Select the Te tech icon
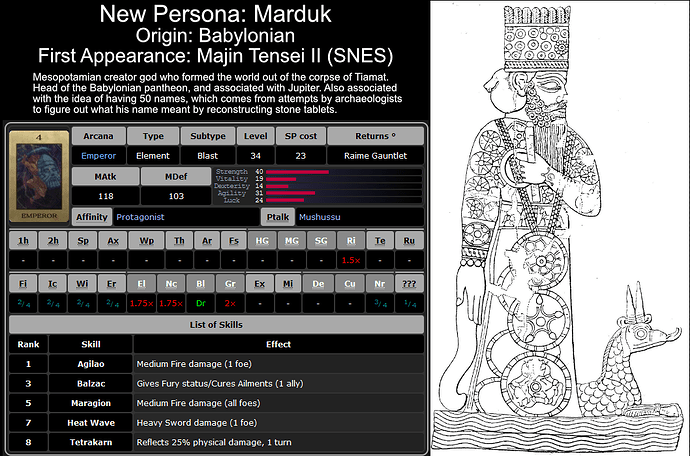690x456 pixels. coord(380,241)
